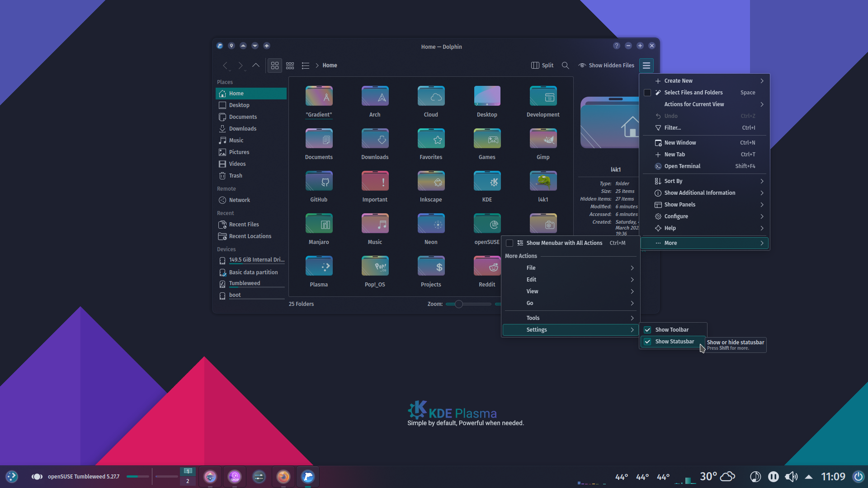Switch to Compact view mode
The image size is (868, 488).
pyautogui.click(x=290, y=66)
